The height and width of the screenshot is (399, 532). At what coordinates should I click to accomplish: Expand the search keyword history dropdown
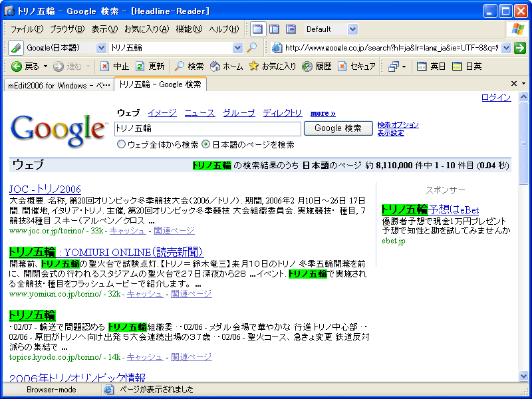(237, 48)
